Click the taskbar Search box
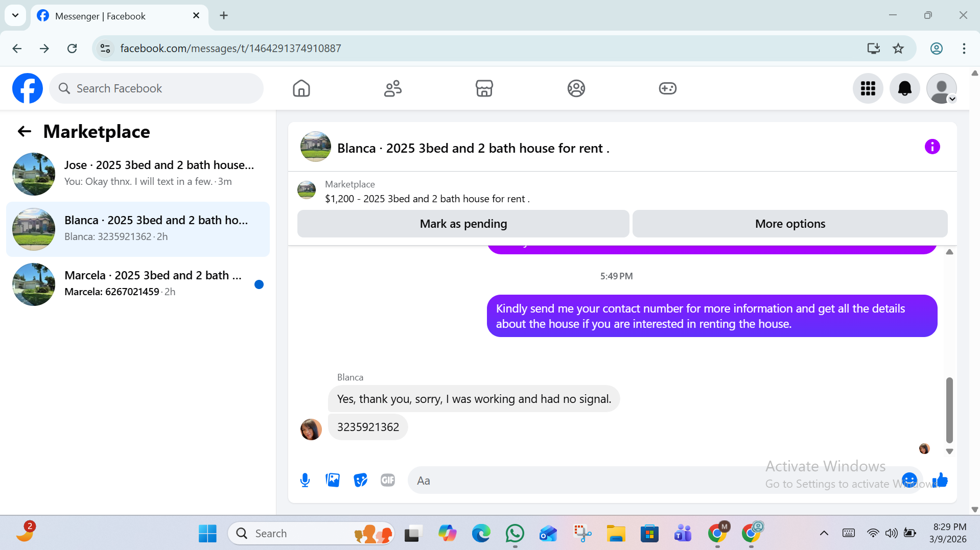This screenshot has height=550, width=980. (311, 534)
